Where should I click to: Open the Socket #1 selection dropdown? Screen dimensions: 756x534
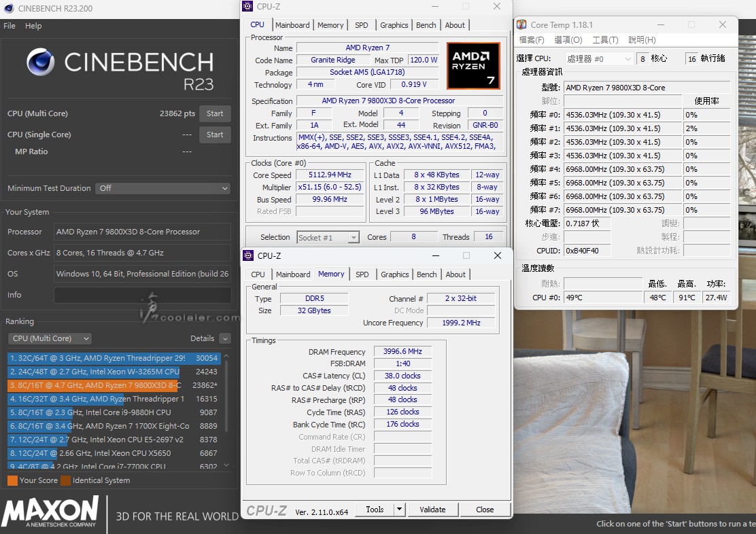(328, 238)
